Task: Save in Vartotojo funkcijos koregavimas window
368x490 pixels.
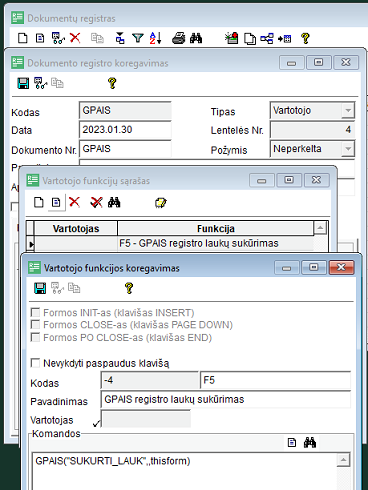Action: (40, 288)
